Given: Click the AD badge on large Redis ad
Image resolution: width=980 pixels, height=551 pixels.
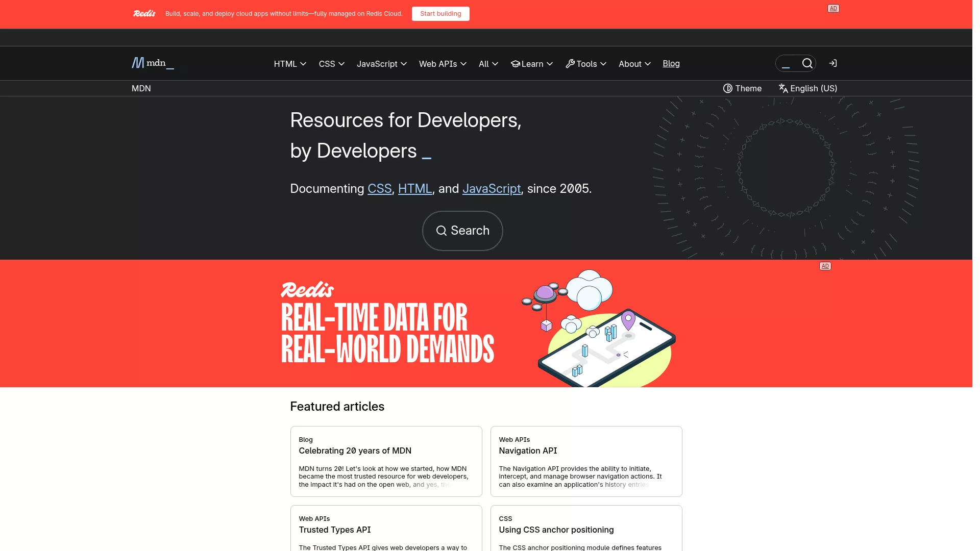Looking at the screenshot, I should (825, 266).
